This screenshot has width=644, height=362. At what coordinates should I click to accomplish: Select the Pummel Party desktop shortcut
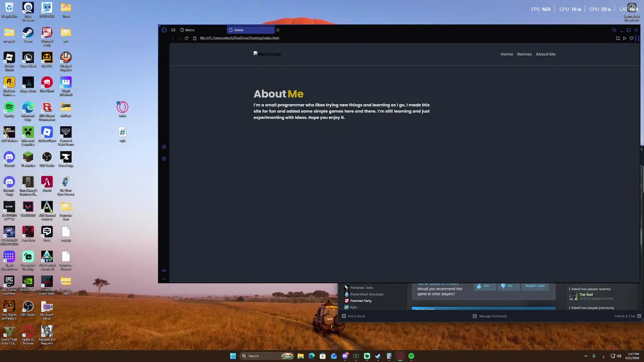47,37
